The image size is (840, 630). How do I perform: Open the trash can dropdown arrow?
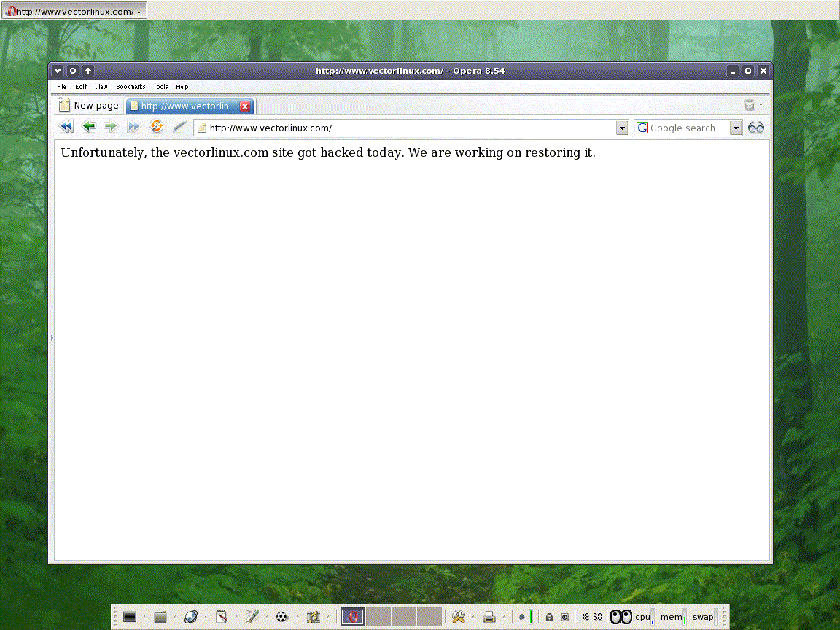tap(761, 104)
